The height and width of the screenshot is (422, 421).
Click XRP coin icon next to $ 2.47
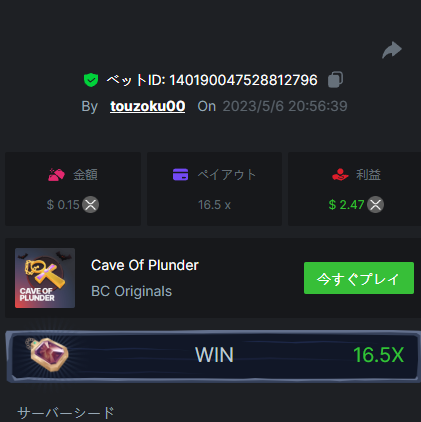(x=375, y=205)
